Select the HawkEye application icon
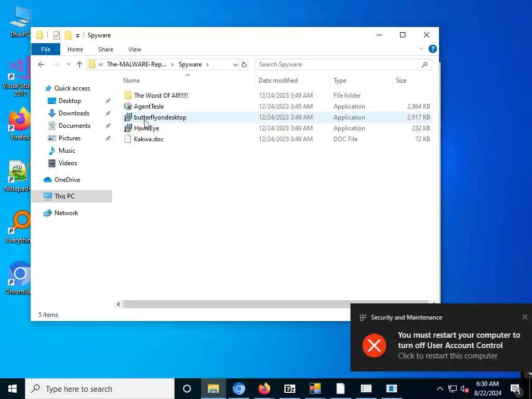Viewport: 532px width, 399px height. point(128,128)
